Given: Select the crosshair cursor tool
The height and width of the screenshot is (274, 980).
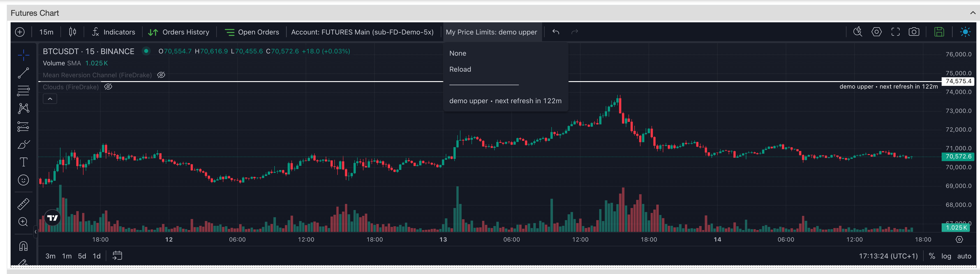Looking at the screenshot, I should [23, 55].
